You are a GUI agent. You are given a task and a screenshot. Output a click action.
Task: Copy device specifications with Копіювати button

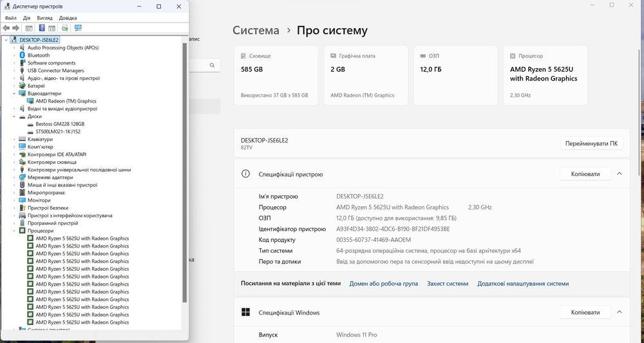coord(585,174)
